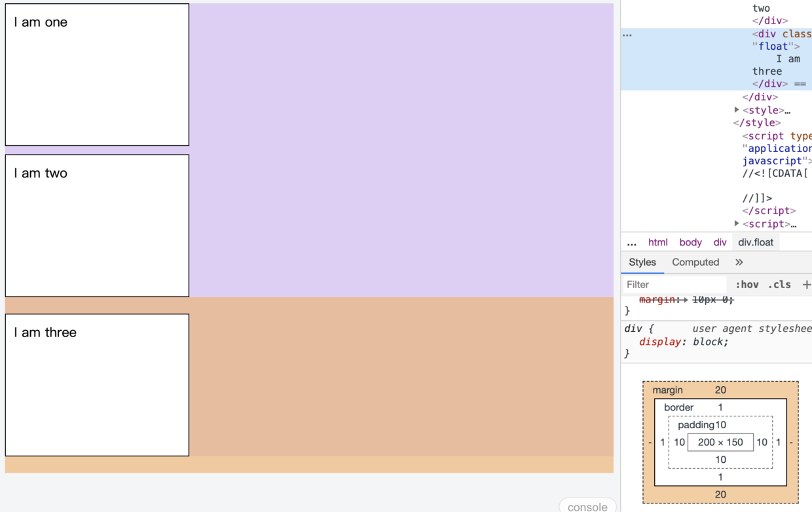The image size is (812, 512).
Task: Click the styles Filter input field
Action: [x=674, y=285]
